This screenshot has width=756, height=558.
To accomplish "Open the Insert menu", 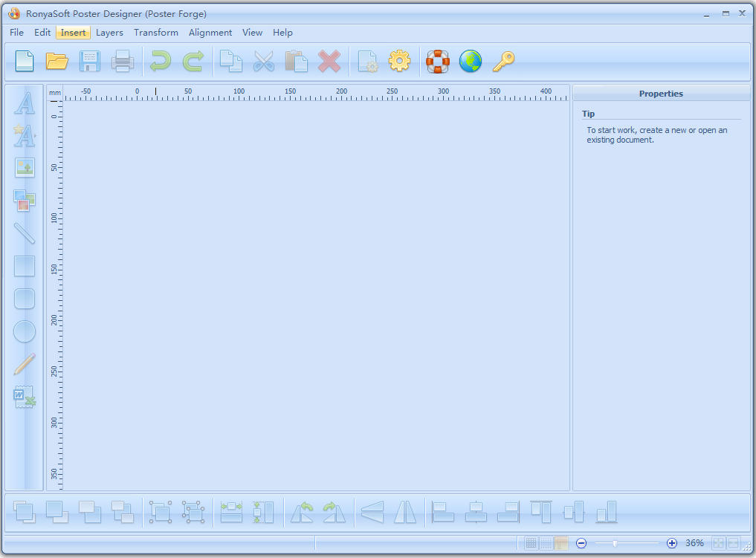I will [x=74, y=32].
